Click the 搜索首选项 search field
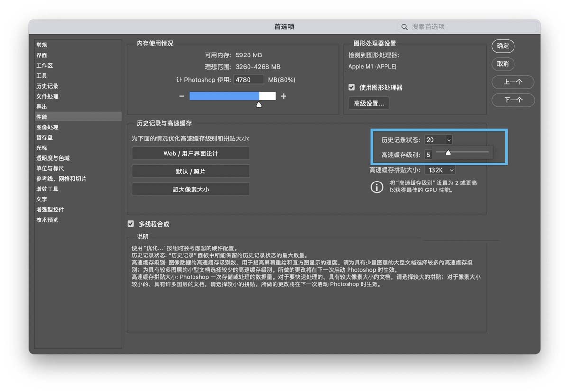The height and width of the screenshot is (392, 569). 468,27
